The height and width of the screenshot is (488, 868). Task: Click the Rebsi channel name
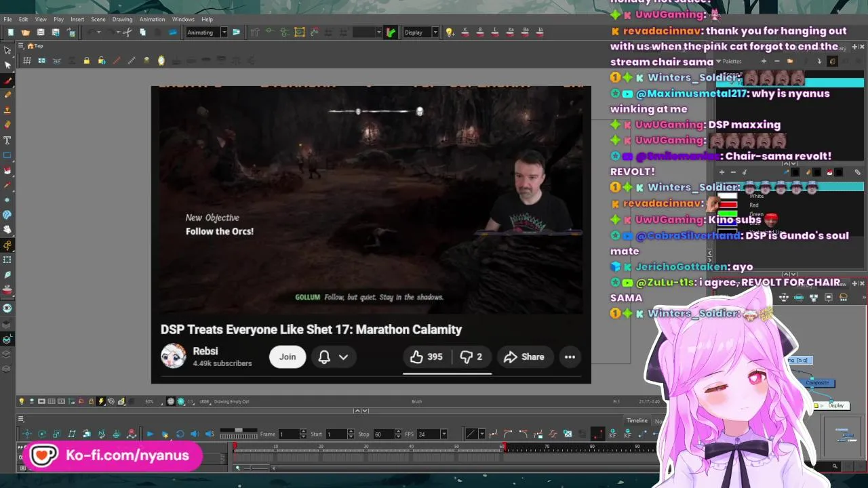pos(205,351)
